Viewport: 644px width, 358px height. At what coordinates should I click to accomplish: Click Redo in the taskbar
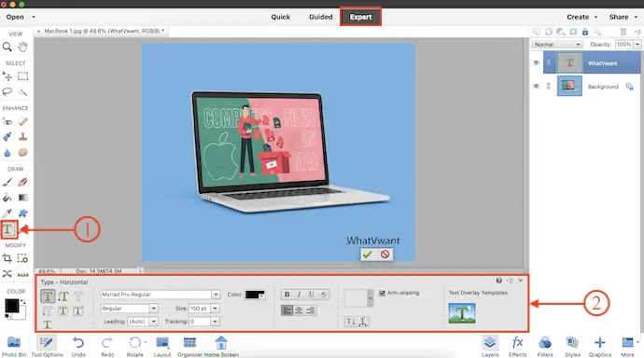(107, 347)
